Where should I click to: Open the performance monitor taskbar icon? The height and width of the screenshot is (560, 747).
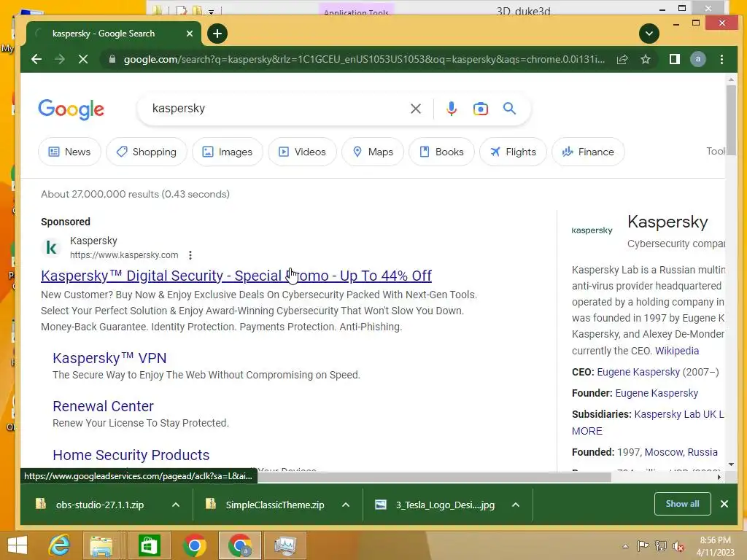285,545
